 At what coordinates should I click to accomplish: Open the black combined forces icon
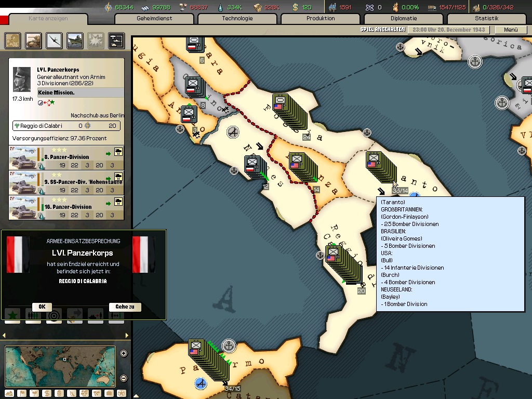(x=116, y=41)
